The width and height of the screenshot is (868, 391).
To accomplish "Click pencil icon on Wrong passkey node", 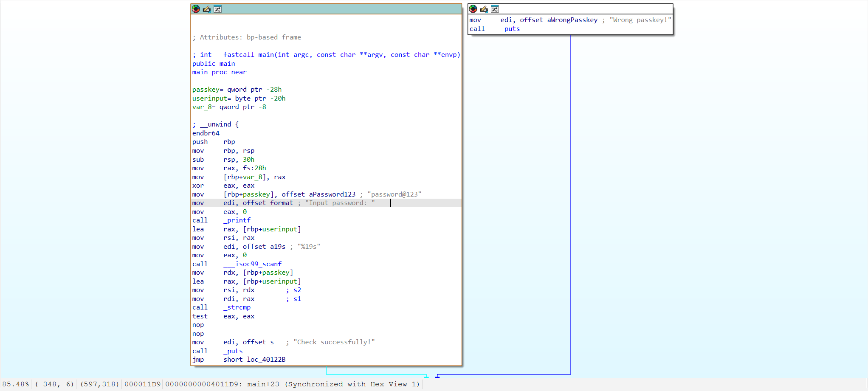I will 484,9.
